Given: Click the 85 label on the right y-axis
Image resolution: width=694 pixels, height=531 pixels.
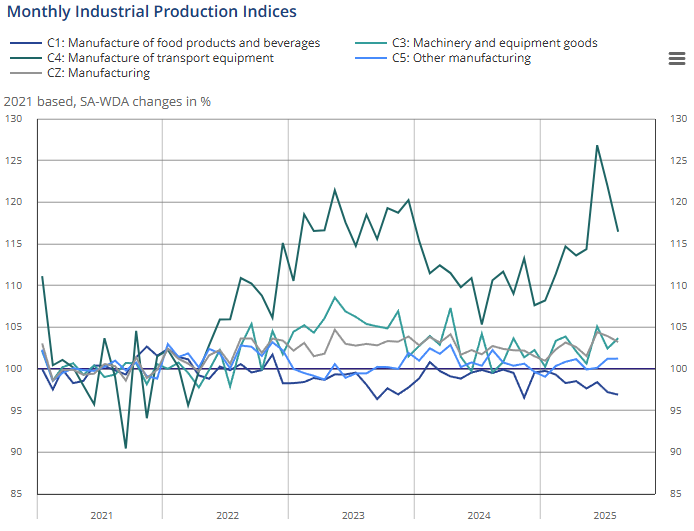Looking at the screenshot, I should tap(676, 494).
